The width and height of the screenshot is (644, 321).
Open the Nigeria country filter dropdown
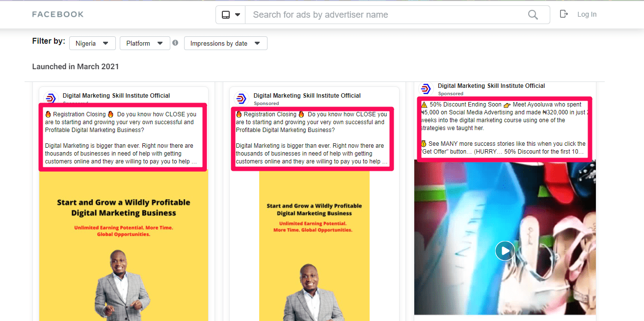[x=92, y=43]
